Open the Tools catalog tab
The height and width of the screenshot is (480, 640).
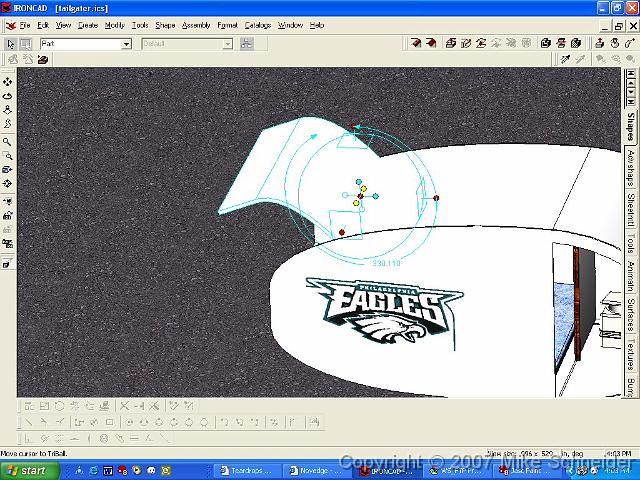631,244
